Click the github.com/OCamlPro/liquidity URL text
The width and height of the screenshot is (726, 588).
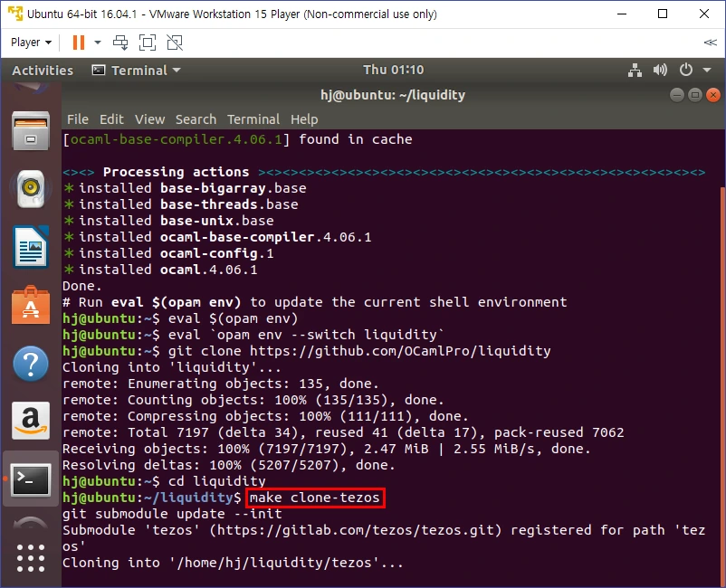point(400,351)
